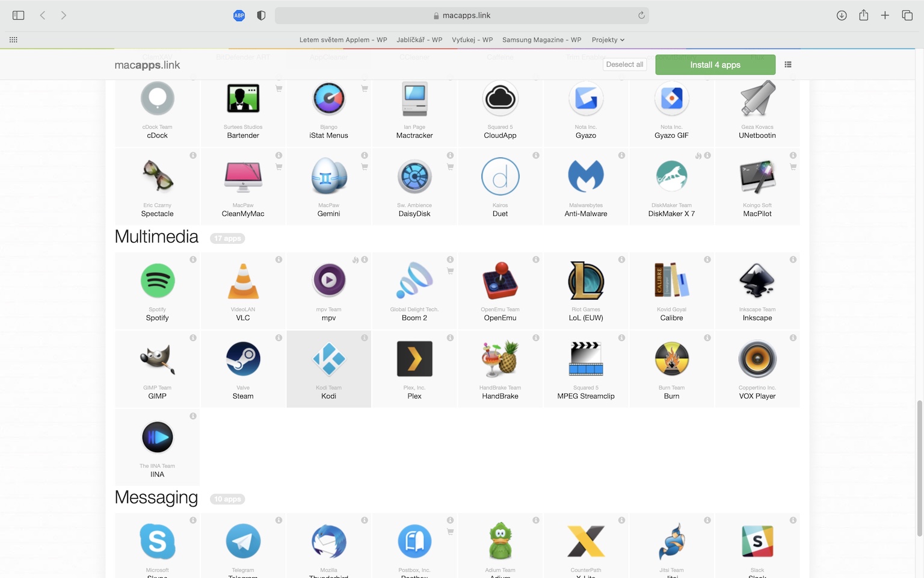Viewport: 924px width, 578px height.
Task: Pick the Telegram app icon
Action: [243, 541]
